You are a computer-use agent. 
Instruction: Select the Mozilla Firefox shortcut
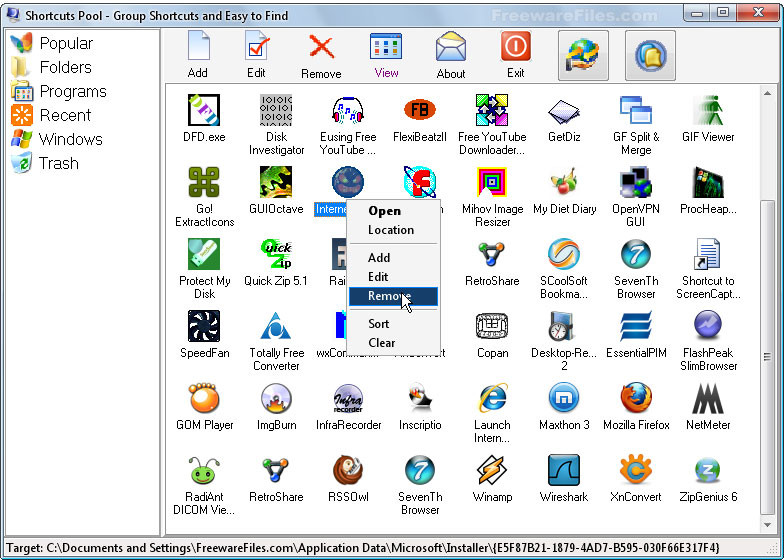tap(636, 406)
